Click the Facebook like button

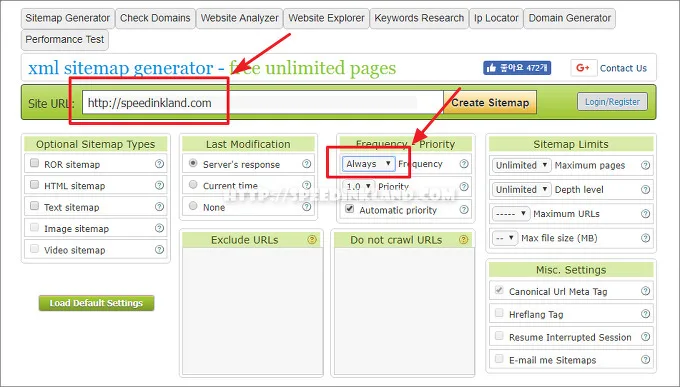pos(517,68)
